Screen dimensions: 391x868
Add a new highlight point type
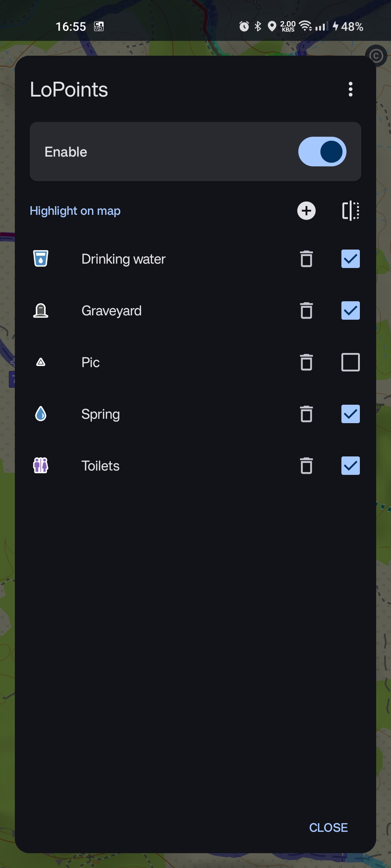[306, 211]
